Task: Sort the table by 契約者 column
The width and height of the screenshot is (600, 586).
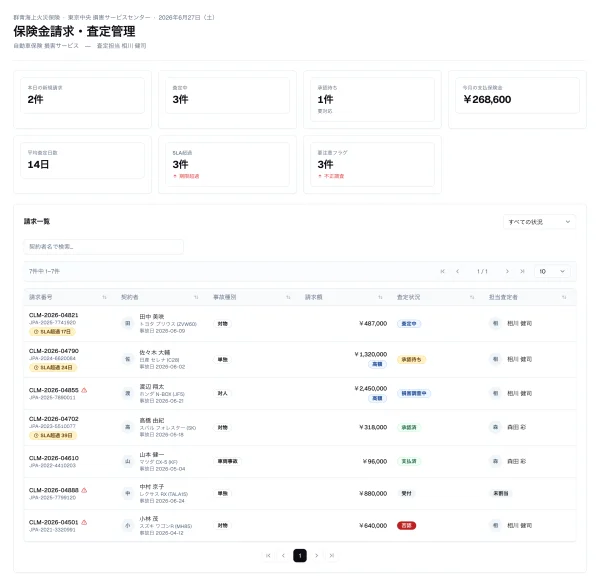Action: [196, 297]
